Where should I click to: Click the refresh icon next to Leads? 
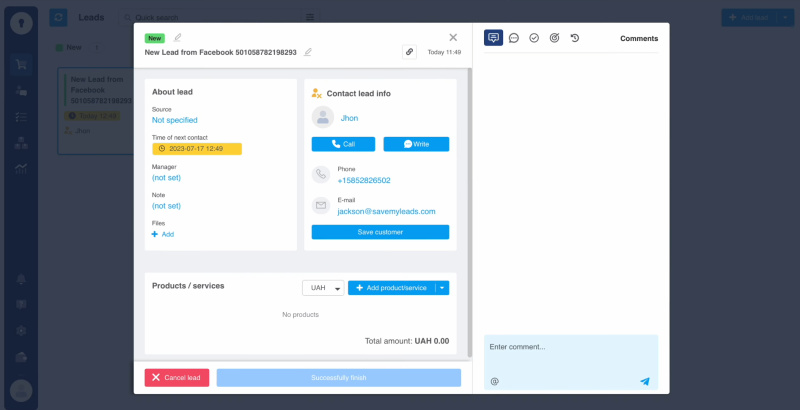coord(58,17)
